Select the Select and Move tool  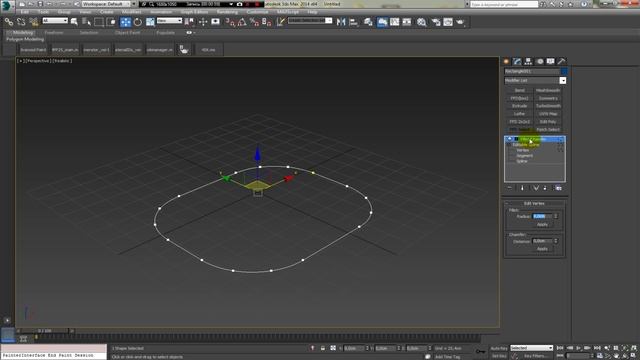(x=125, y=22)
